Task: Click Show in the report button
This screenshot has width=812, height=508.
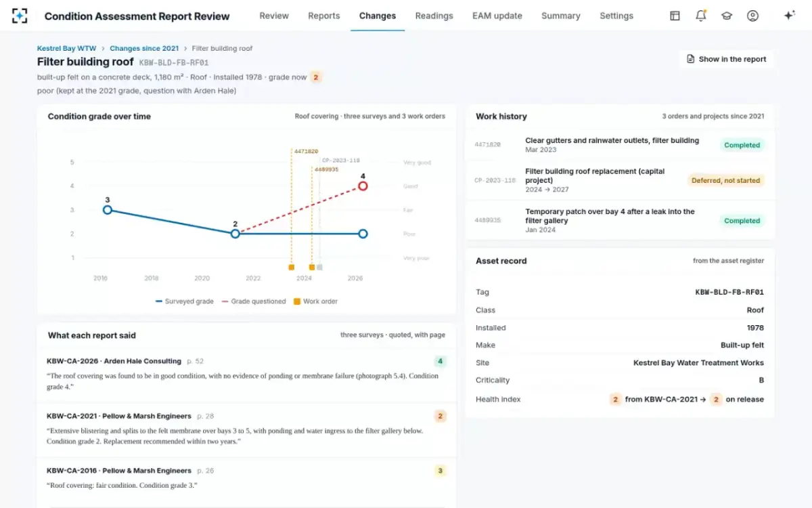Action: 727,59
